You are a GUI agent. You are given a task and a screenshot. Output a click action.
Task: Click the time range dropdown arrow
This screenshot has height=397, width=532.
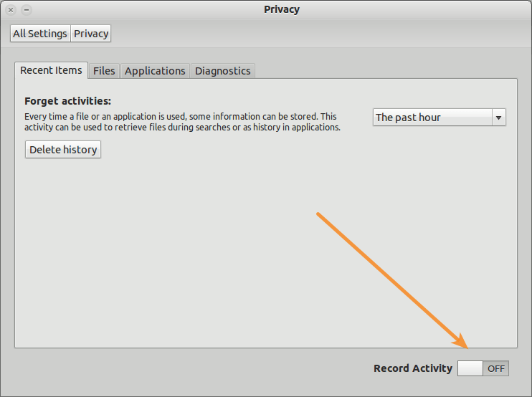click(x=499, y=118)
